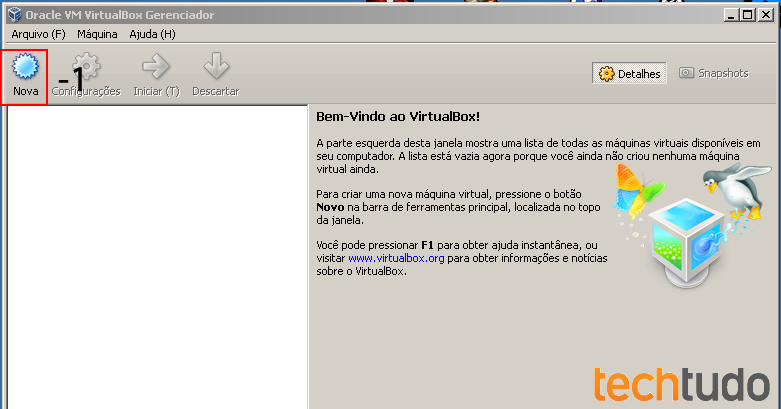Switch to the Snapshots view
The height and width of the screenshot is (409, 781).
(x=714, y=73)
